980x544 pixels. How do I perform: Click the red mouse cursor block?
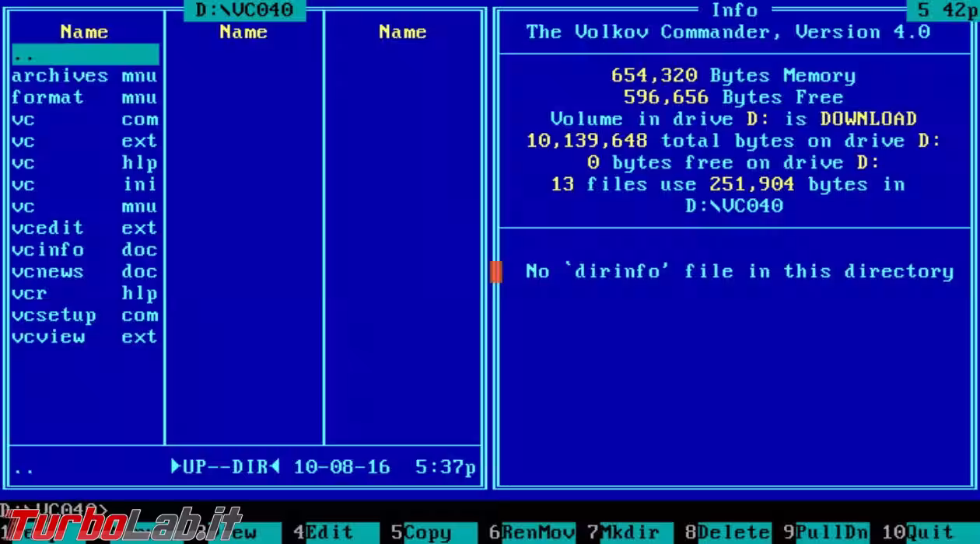point(496,272)
